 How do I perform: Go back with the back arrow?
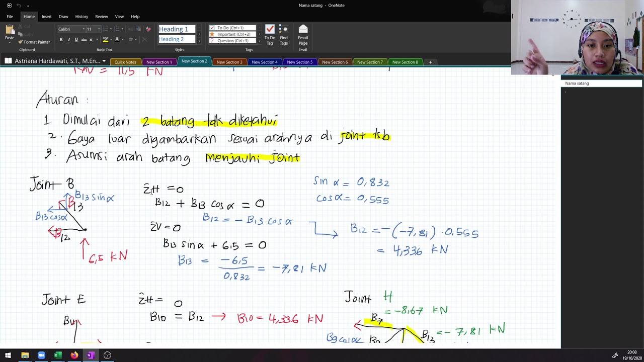pos(9,6)
